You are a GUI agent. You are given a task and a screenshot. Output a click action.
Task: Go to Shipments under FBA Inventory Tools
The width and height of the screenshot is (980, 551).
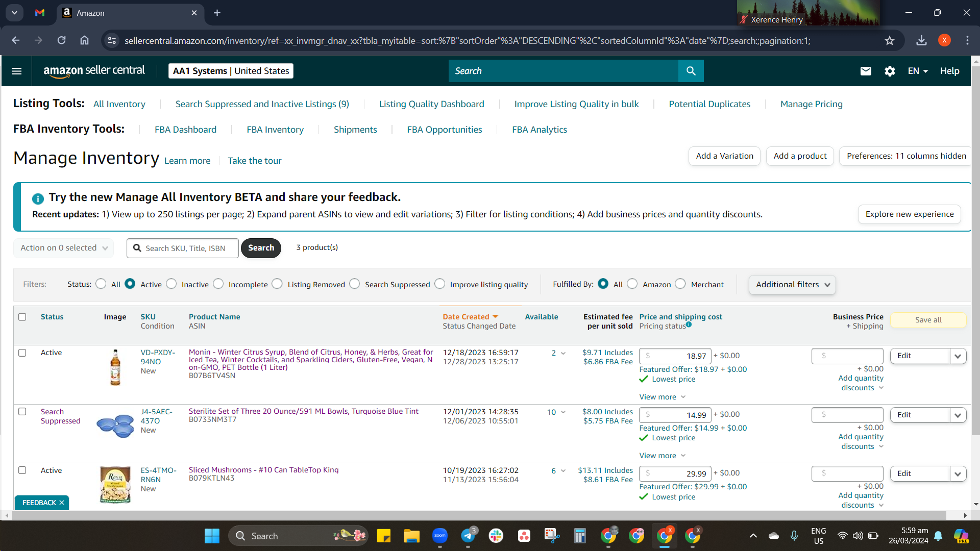click(x=355, y=130)
